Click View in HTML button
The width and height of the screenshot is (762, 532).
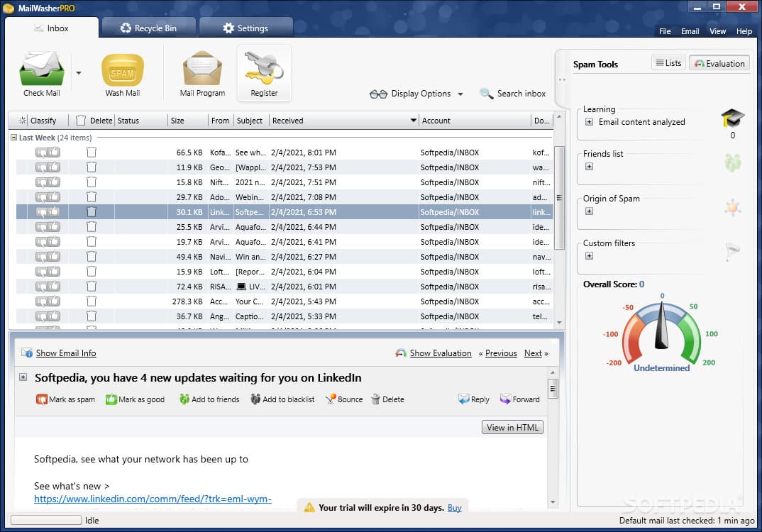coord(512,428)
